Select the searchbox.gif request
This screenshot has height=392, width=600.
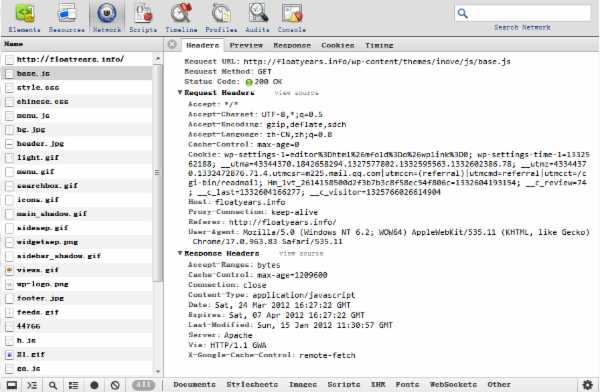coord(77,186)
